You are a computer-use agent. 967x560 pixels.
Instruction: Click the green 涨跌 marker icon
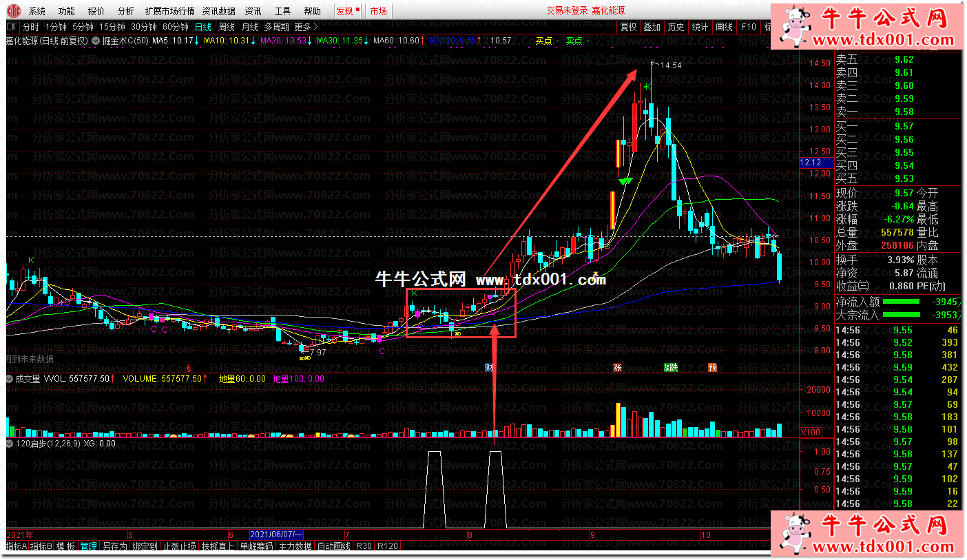pos(670,368)
